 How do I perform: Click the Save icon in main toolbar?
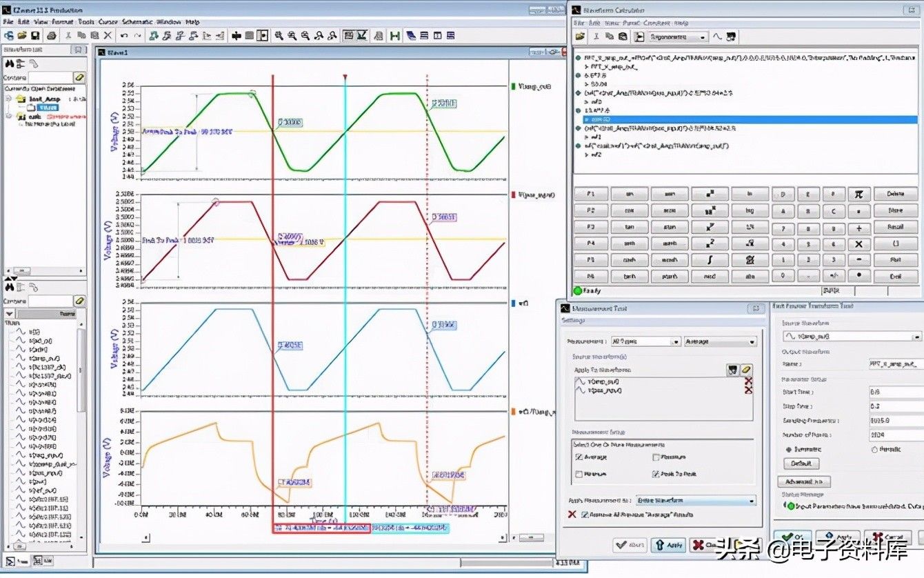click(34, 35)
